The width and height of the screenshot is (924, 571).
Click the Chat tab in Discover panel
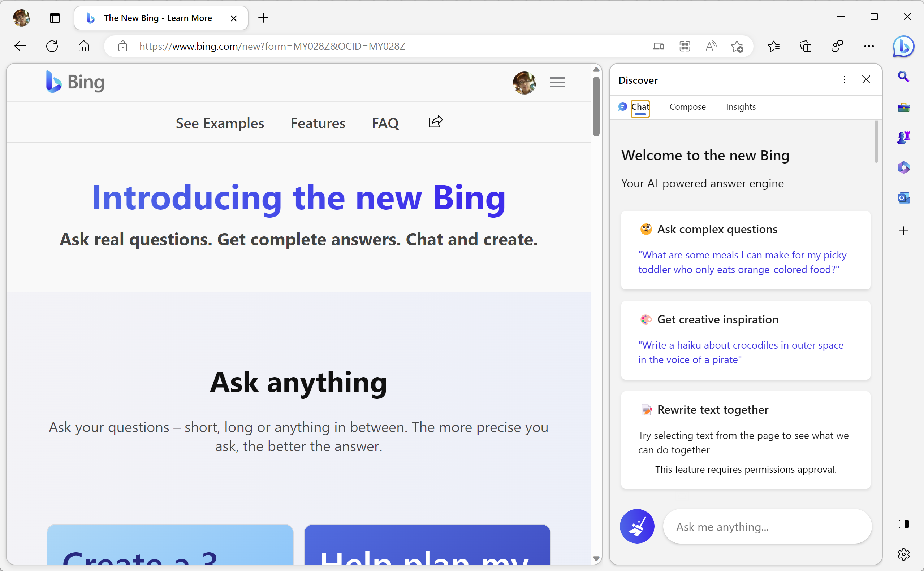[639, 107]
